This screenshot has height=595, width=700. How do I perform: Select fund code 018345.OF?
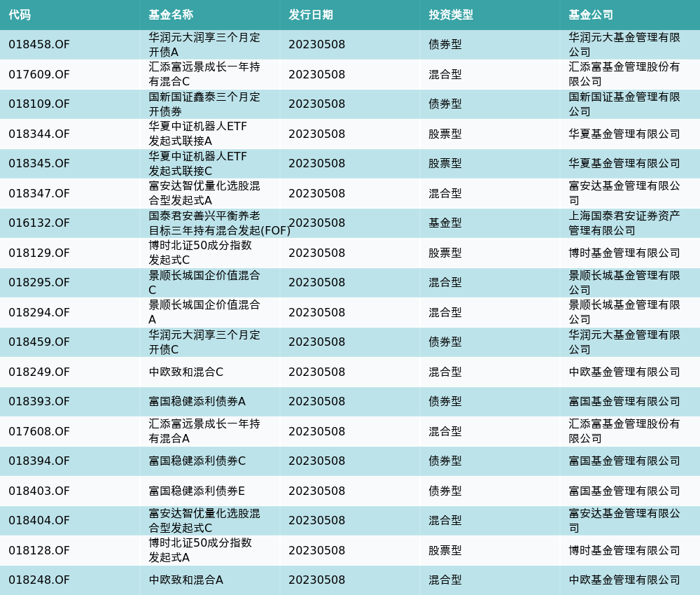[x=39, y=163]
